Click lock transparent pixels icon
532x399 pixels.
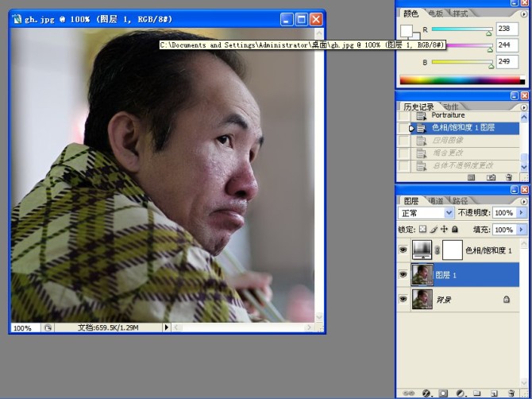(423, 229)
